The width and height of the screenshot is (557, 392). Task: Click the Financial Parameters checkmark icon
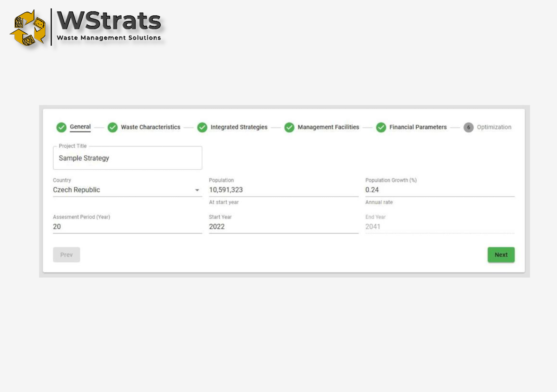point(381,127)
